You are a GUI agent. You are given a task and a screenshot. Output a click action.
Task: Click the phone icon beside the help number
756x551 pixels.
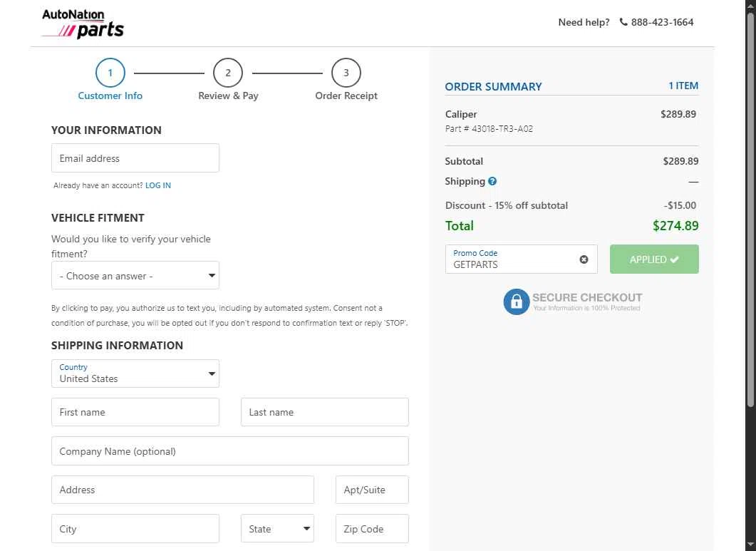pos(623,21)
